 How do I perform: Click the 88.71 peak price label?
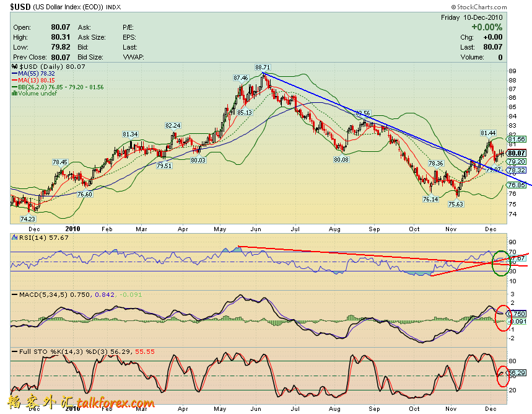(263, 68)
